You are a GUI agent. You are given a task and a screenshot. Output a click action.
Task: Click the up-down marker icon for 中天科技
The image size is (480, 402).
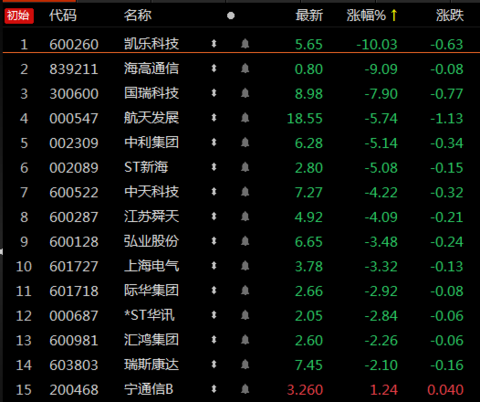click(x=214, y=192)
